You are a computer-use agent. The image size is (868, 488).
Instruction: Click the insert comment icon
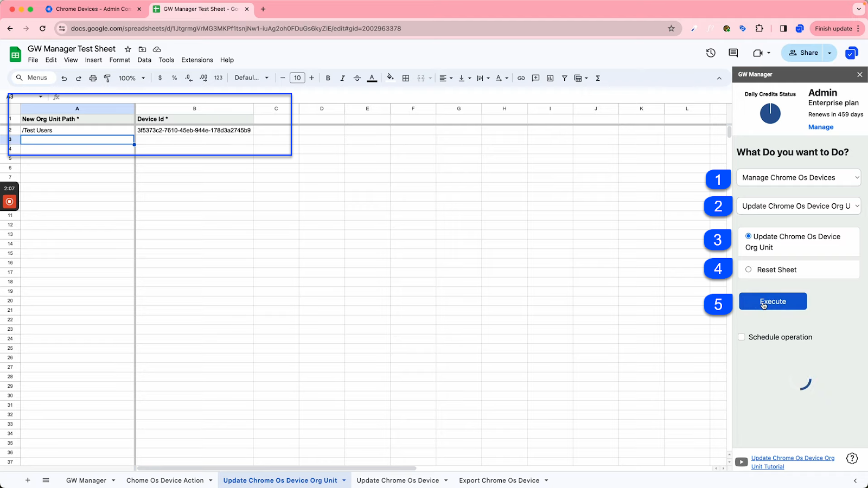(535, 78)
